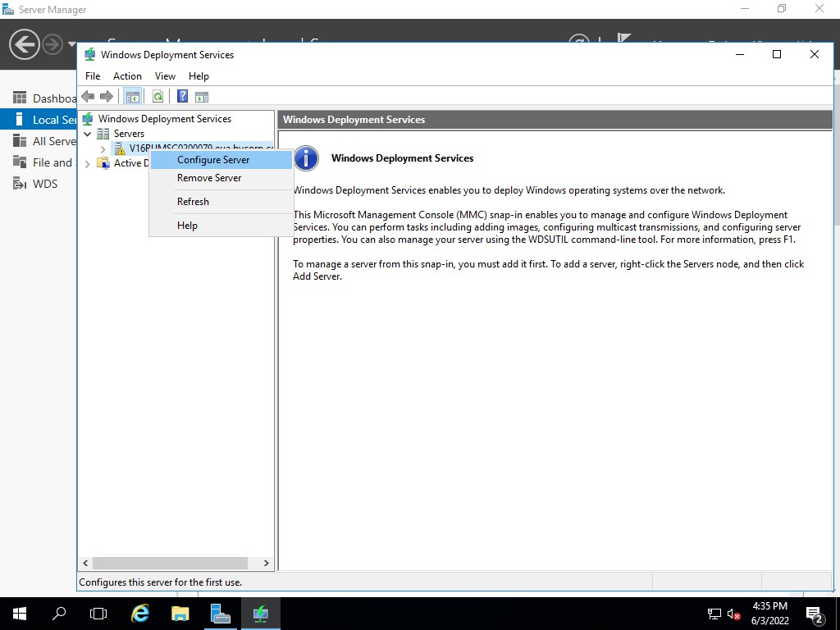The width and height of the screenshot is (840, 630).
Task: Select Remove Server in the context menu
Action: tap(209, 178)
